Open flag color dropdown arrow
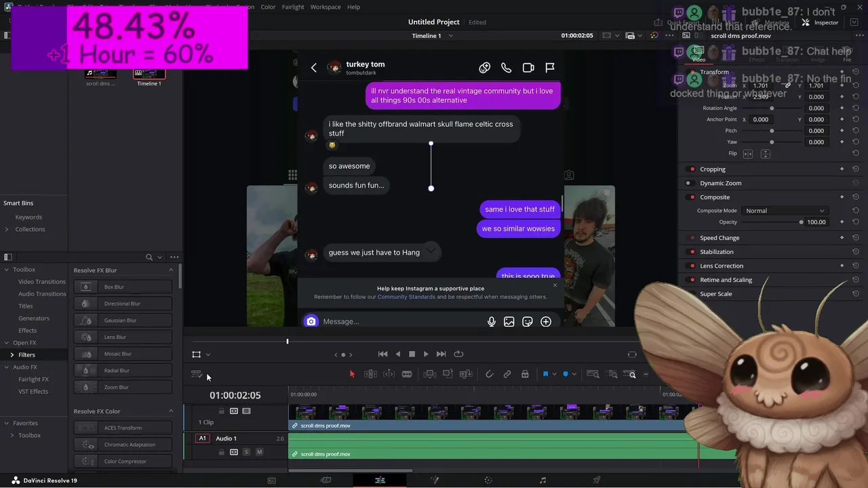868x488 pixels. click(554, 374)
